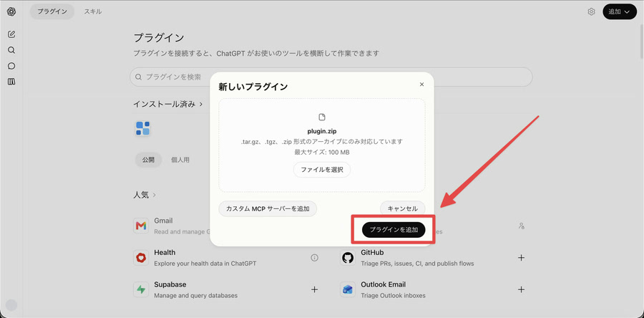Click the 最大サイズ: 100 MB text
644x318 pixels.
click(322, 152)
